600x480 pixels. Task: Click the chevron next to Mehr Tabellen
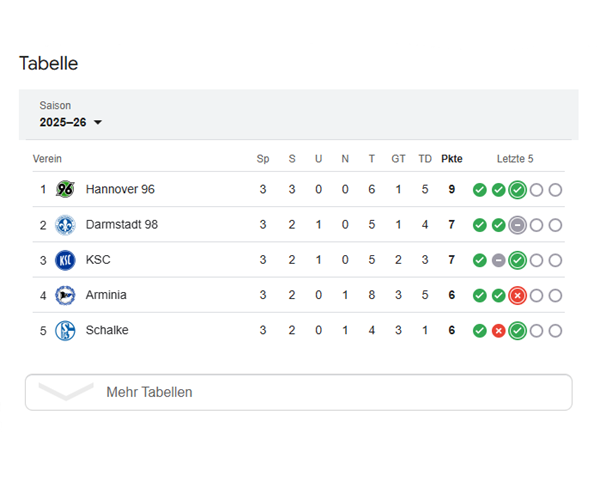[65, 391]
